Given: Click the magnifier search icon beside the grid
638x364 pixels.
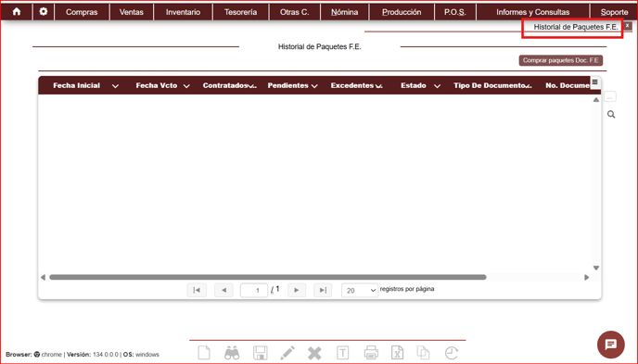Looking at the screenshot, I should (x=611, y=115).
